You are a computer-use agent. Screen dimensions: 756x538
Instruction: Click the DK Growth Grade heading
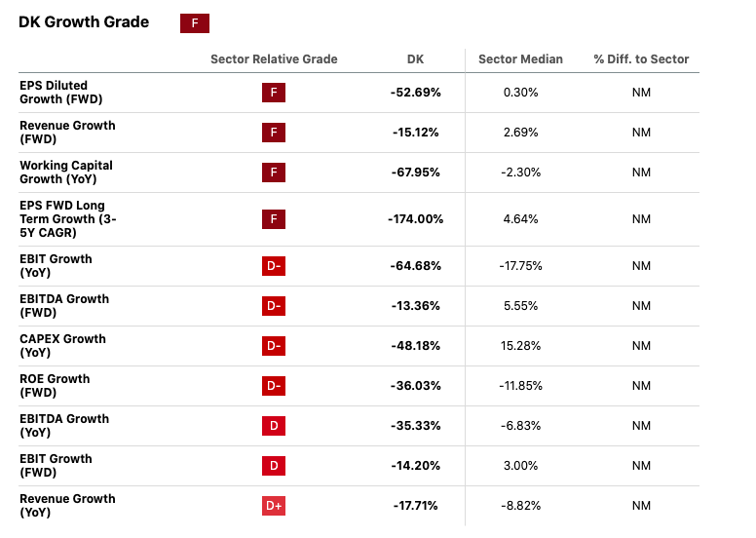click(84, 22)
